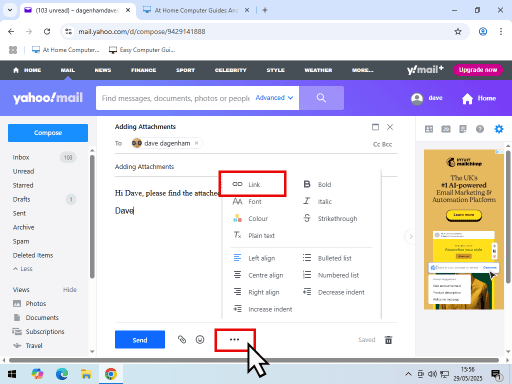Open File Explorer from taskbar
This screenshot has height=384, width=512.
[x=86, y=374]
